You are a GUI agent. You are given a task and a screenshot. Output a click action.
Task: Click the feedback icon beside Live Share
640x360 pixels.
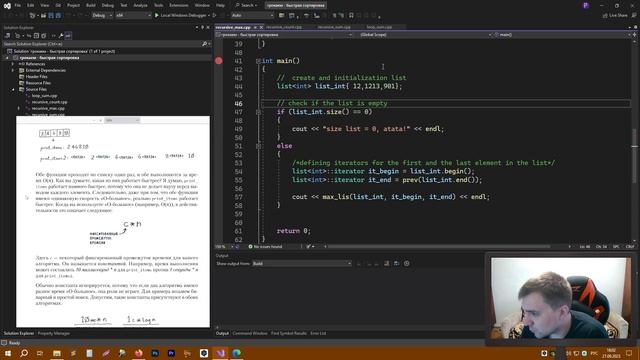click(x=634, y=16)
